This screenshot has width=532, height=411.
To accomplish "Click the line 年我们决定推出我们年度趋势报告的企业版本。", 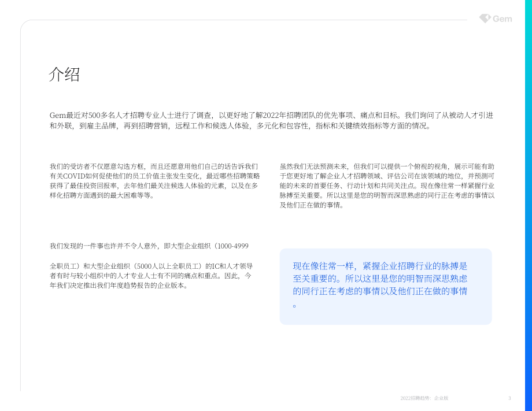I will click(x=119, y=286).
